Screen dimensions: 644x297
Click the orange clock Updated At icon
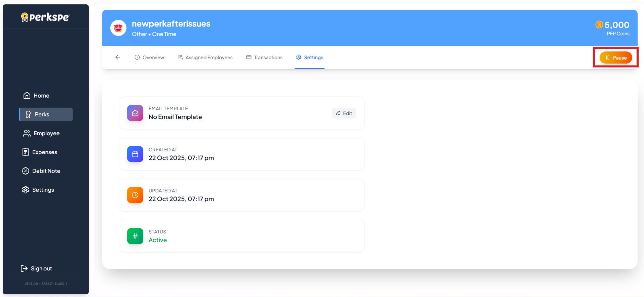[x=135, y=195]
